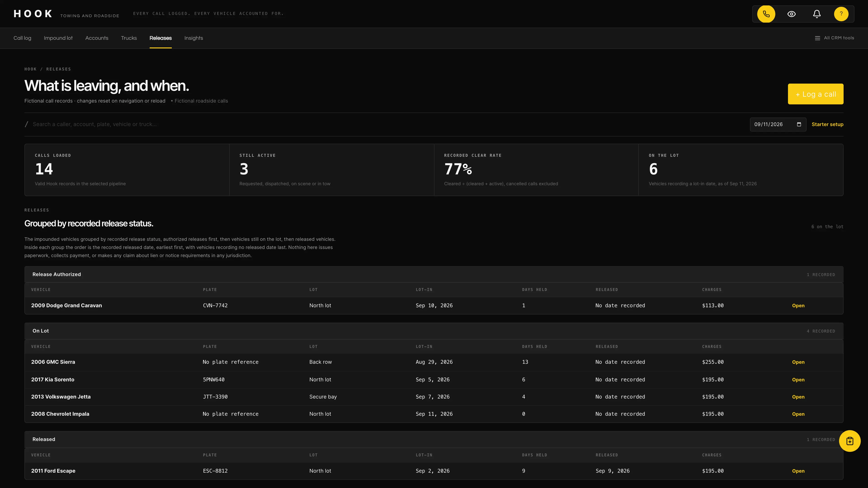868x488 pixels.
Task: Switch to the Call log tab
Action: click(x=22, y=38)
